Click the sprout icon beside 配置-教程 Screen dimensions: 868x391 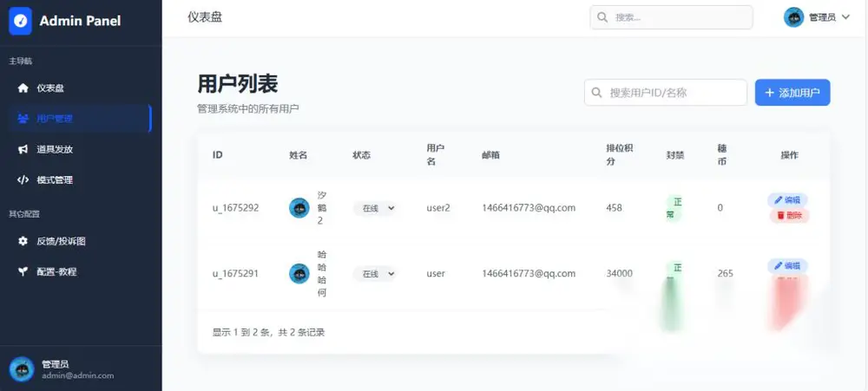point(23,271)
